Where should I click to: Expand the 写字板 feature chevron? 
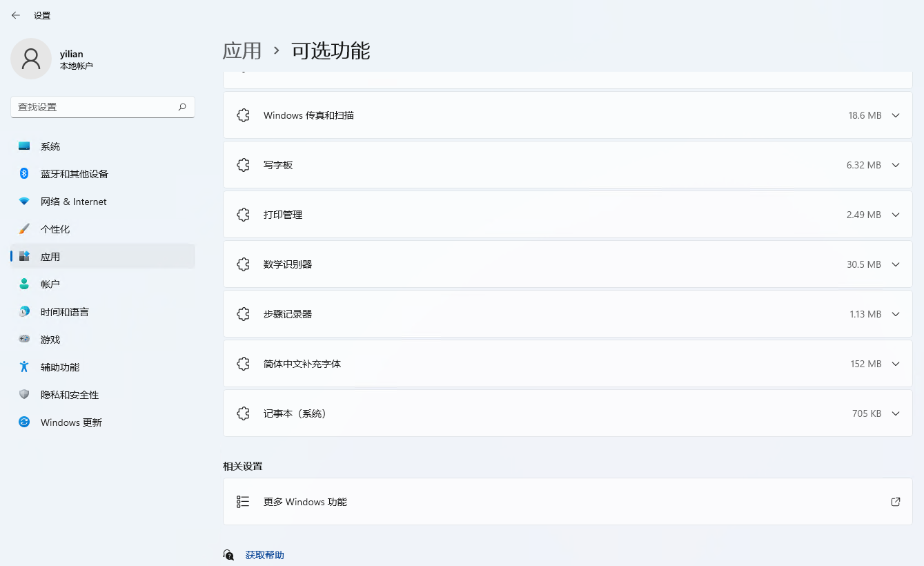896,165
